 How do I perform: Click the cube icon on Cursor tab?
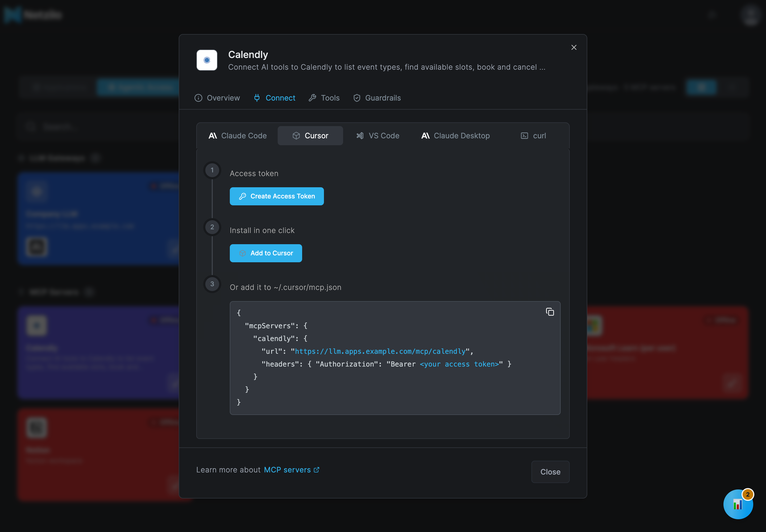(x=296, y=136)
